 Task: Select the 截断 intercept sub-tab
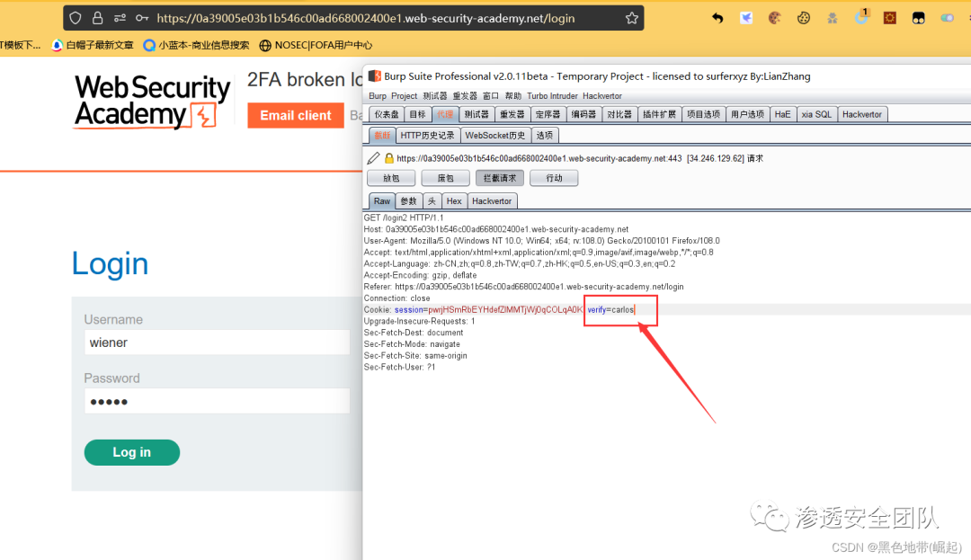[382, 136]
